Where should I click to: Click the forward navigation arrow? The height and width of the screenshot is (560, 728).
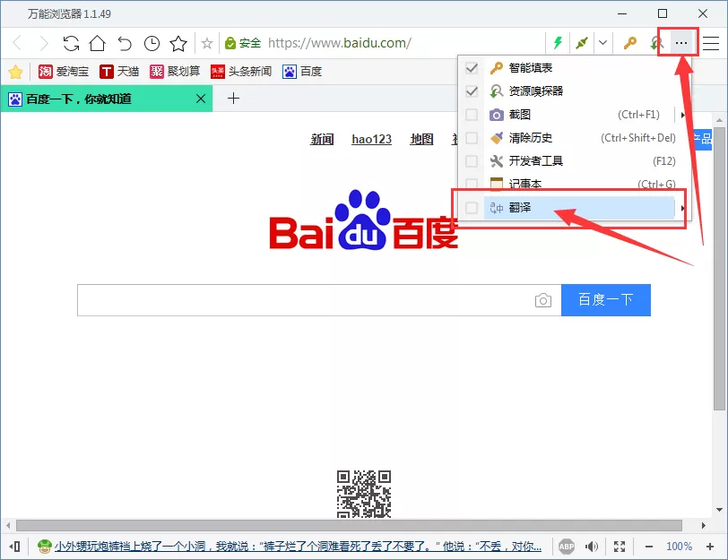point(44,43)
